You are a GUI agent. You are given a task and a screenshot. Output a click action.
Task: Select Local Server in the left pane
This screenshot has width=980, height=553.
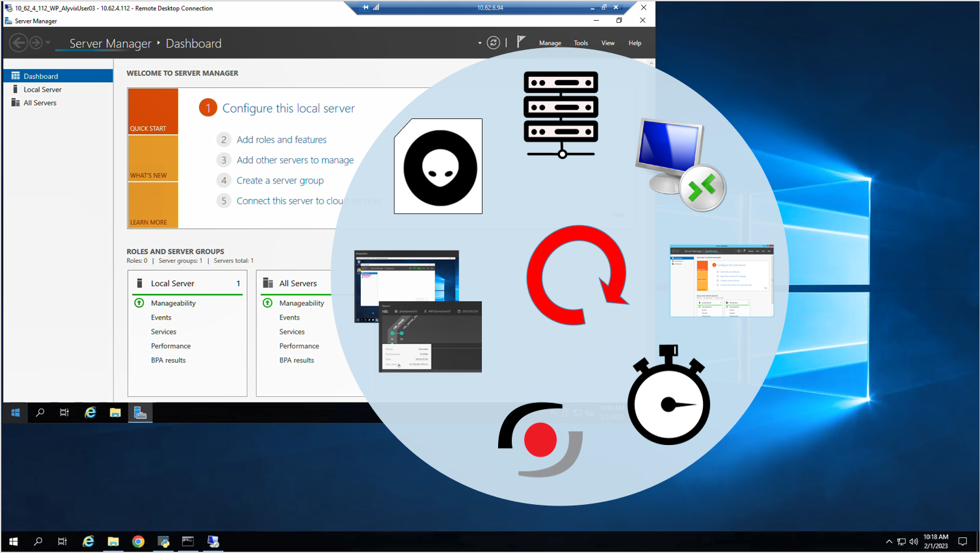pyautogui.click(x=59, y=90)
